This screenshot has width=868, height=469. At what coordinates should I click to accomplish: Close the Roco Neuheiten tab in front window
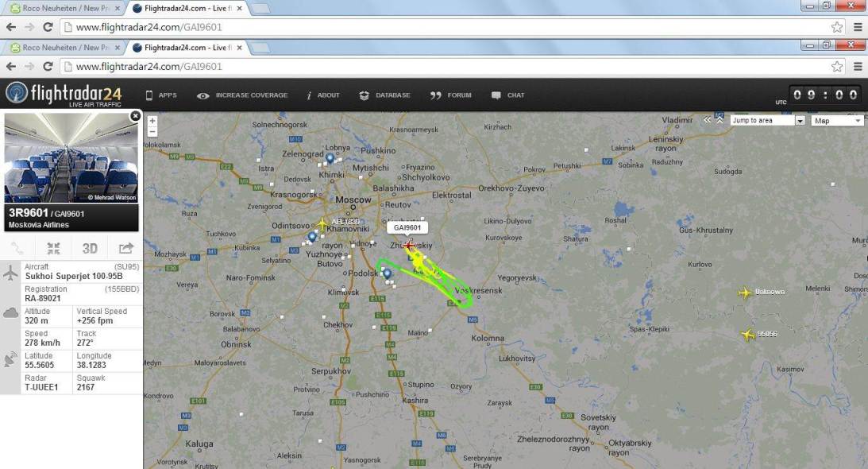click(x=117, y=48)
